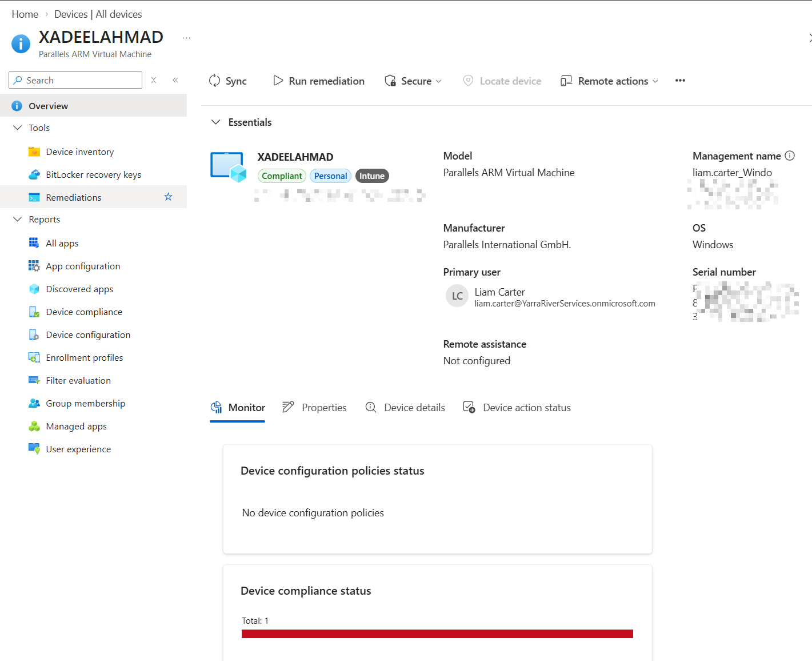Switch to the Monitor tab

238,408
